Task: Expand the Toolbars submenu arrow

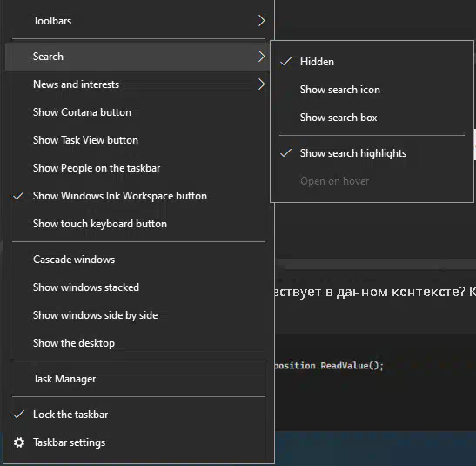Action: [261, 21]
